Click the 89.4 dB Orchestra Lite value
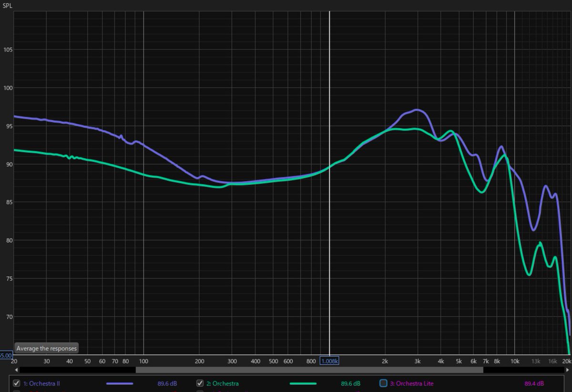This screenshot has width=572, height=392. (534, 383)
